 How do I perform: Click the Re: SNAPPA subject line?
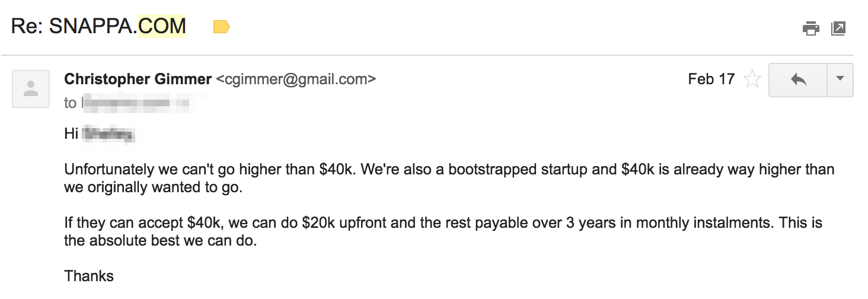click(74, 26)
